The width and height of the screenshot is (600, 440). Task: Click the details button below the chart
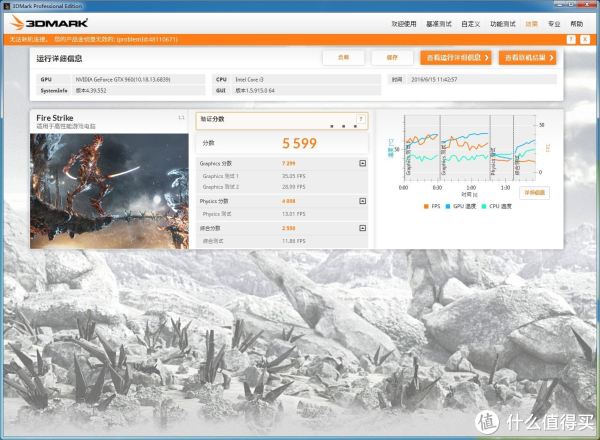[x=535, y=192]
